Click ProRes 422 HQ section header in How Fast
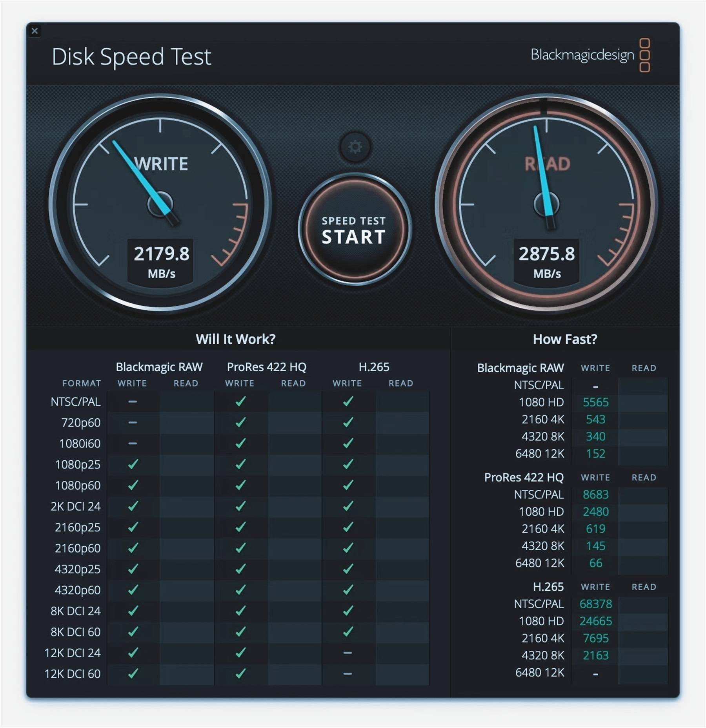 point(524,477)
